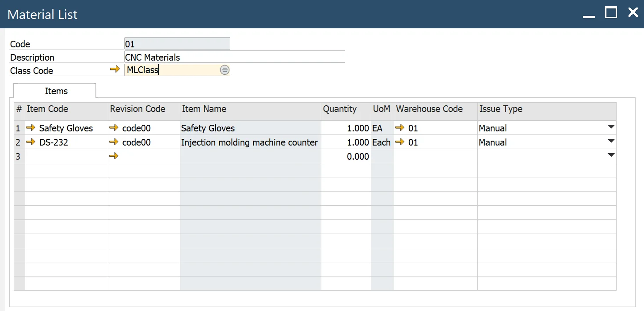
Task: Open warehouse 01 link arrow for Safety Gloves
Action: pyautogui.click(x=399, y=128)
